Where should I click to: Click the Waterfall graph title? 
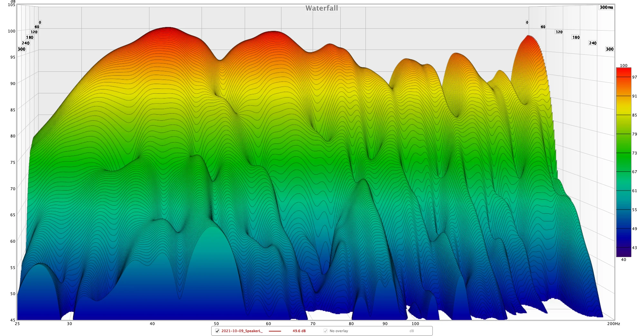pos(322,8)
